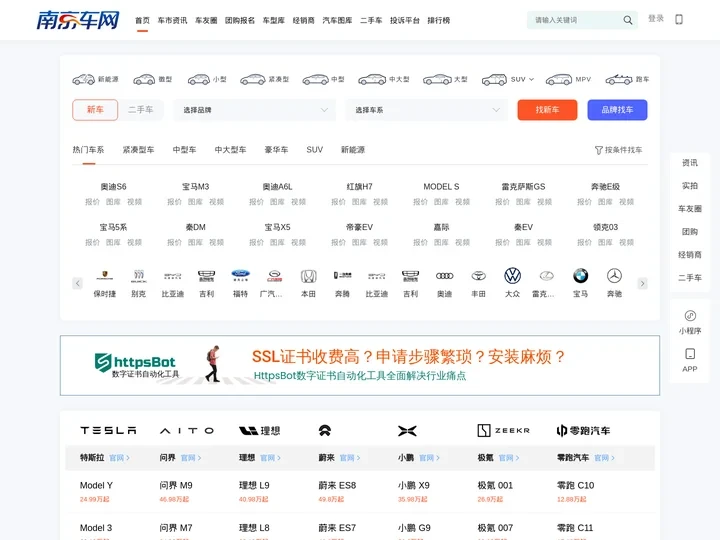Click the 新能源 car type icon

click(x=84, y=79)
